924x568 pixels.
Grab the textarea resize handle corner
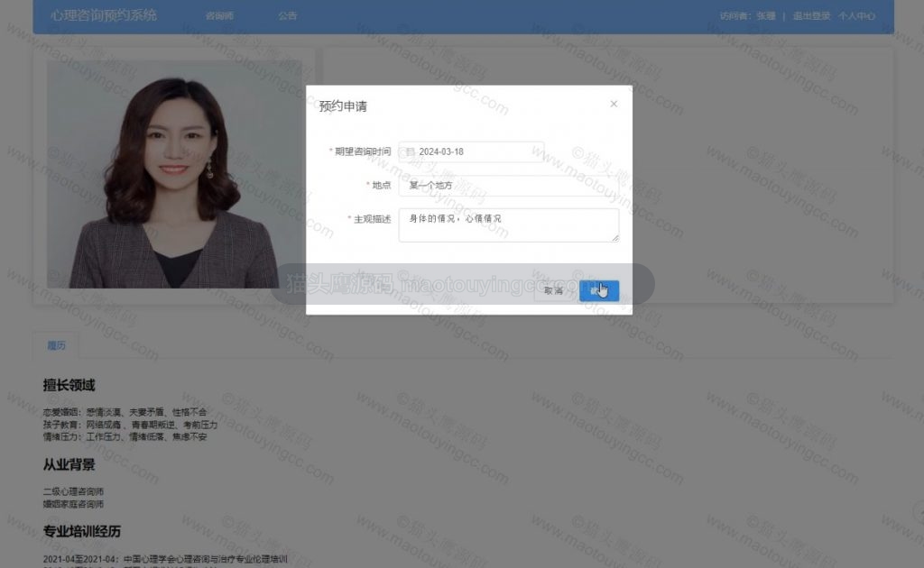615,238
